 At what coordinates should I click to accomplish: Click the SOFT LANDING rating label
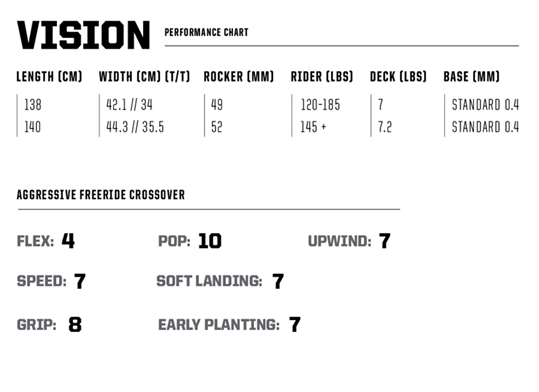[209, 281]
